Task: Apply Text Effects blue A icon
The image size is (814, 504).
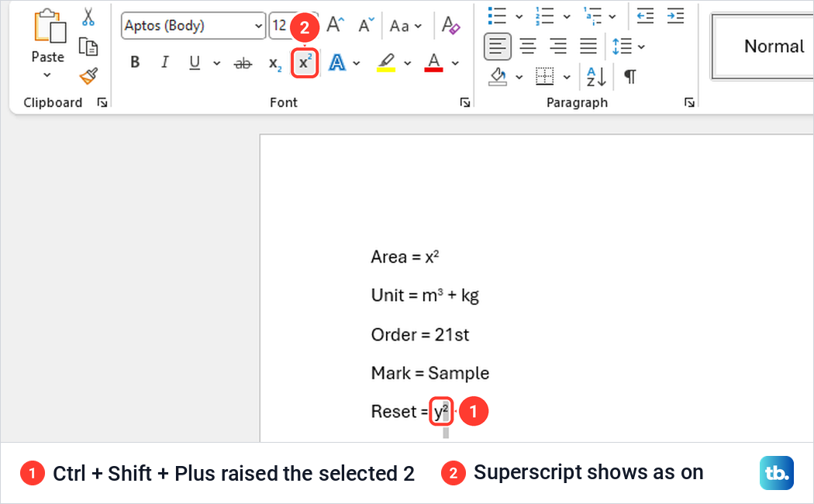Action: [x=337, y=63]
